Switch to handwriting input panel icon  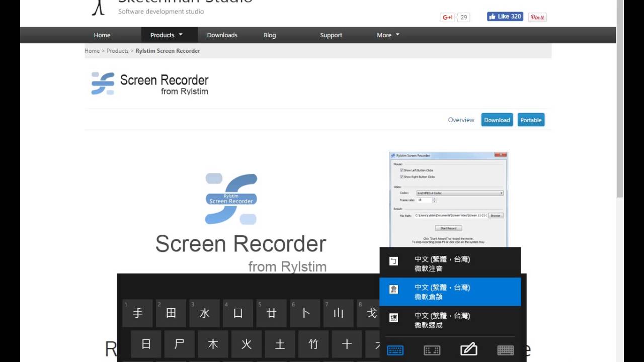(x=468, y=349)
